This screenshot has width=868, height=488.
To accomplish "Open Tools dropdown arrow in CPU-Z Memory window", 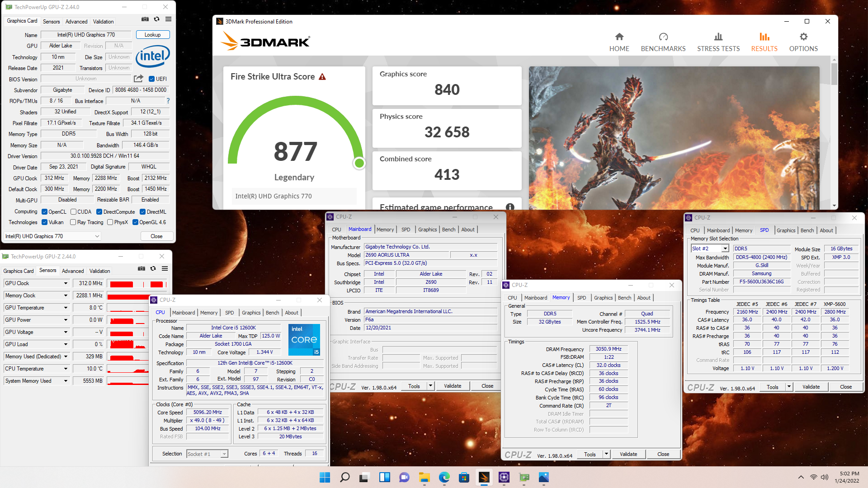I will click(x=606, y=454).
